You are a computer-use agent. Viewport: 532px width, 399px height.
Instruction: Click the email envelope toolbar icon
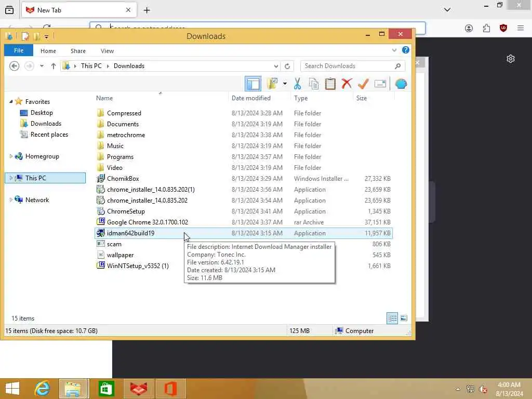pos(380,84)
